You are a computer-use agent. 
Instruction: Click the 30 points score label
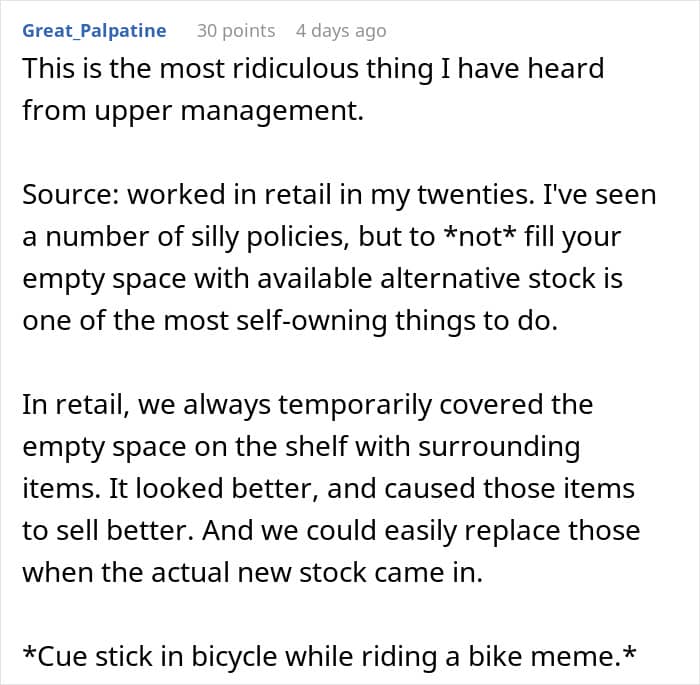[x=236, y=31]
